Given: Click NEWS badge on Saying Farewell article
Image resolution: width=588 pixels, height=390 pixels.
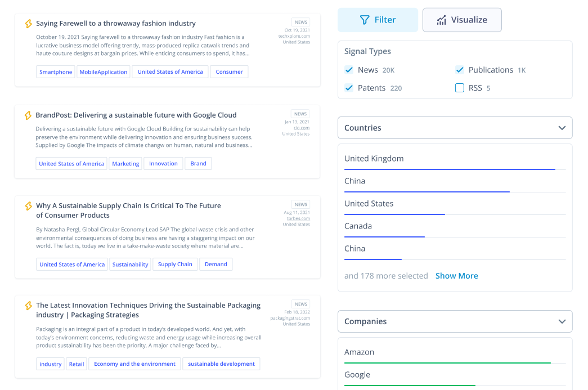Looking at the screenshot, I should (x=300, y=22).
